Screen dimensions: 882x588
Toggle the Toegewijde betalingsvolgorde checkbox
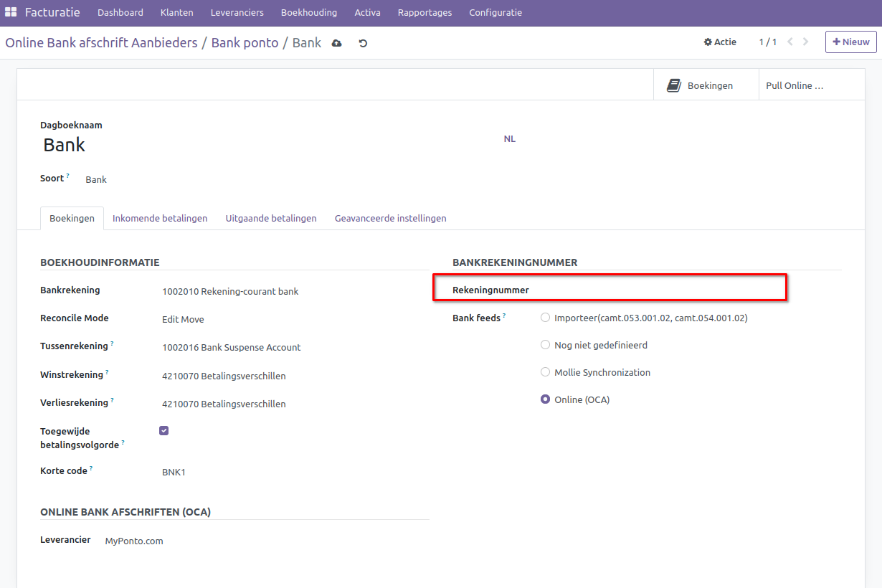[x=164, y=431]
